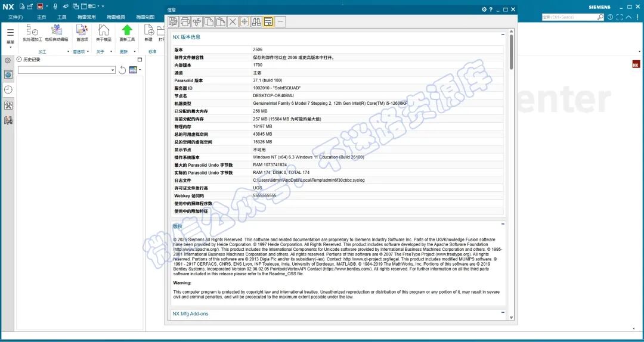
Task: Open Information window settings gear
Action: [x=484, y=10]
